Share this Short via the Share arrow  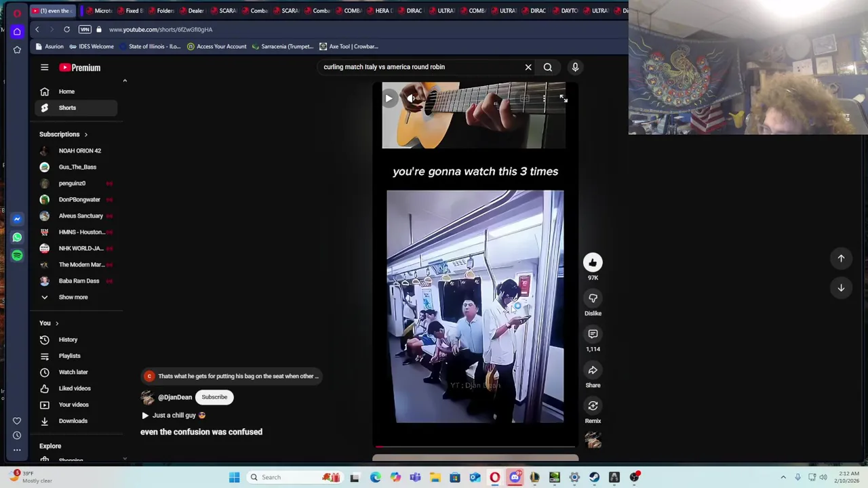[593, 370]
